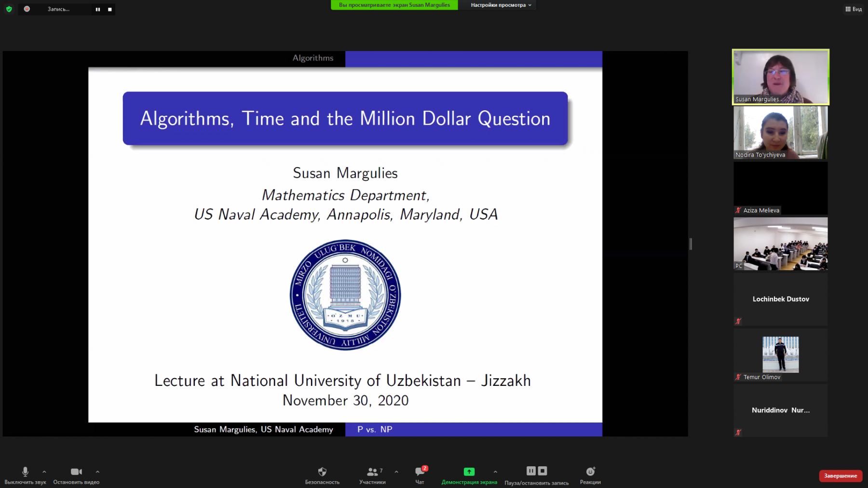
Task: Open the Participants panel
Action: 372,472
